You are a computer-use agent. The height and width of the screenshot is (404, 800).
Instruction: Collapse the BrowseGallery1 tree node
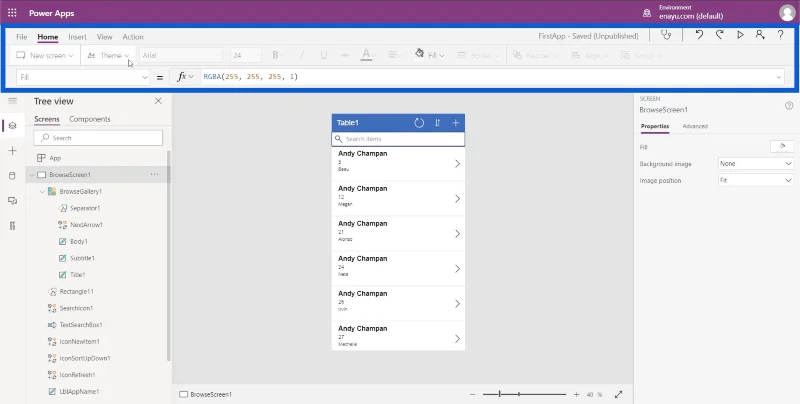click(x=42, y=192)
